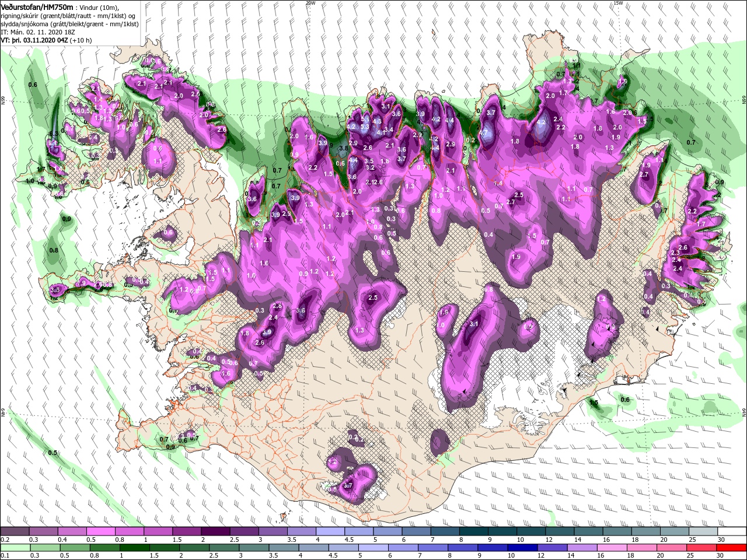Select the violet rain swatch at 12
The height and width of the screenshot is (560, 747).
553,548
